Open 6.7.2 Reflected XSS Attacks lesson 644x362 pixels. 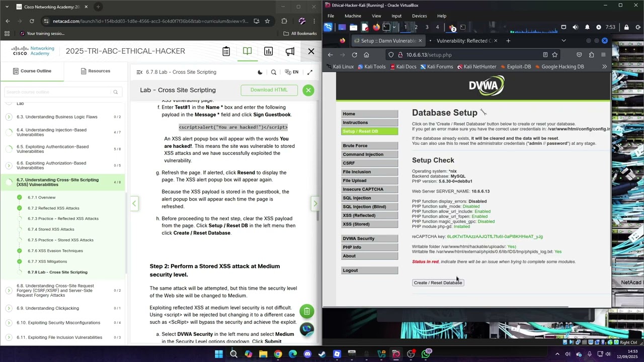pyautogui.click(x=53, y=208)
